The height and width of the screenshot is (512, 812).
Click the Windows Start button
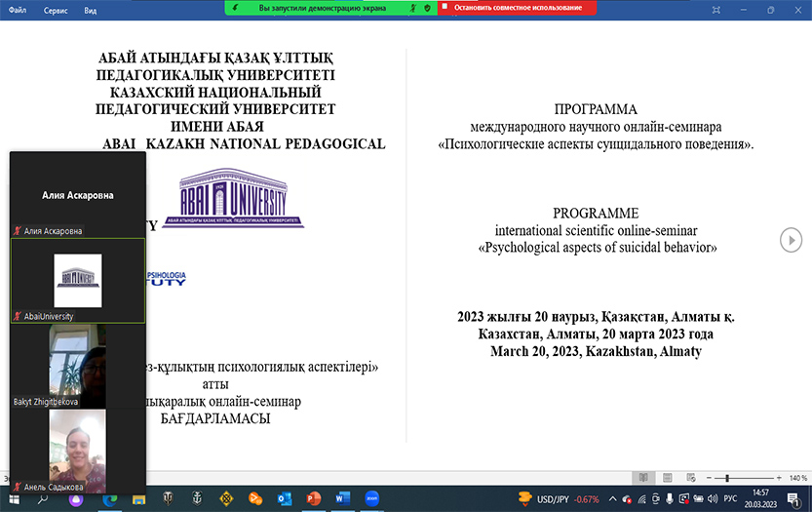click(13, 498)
